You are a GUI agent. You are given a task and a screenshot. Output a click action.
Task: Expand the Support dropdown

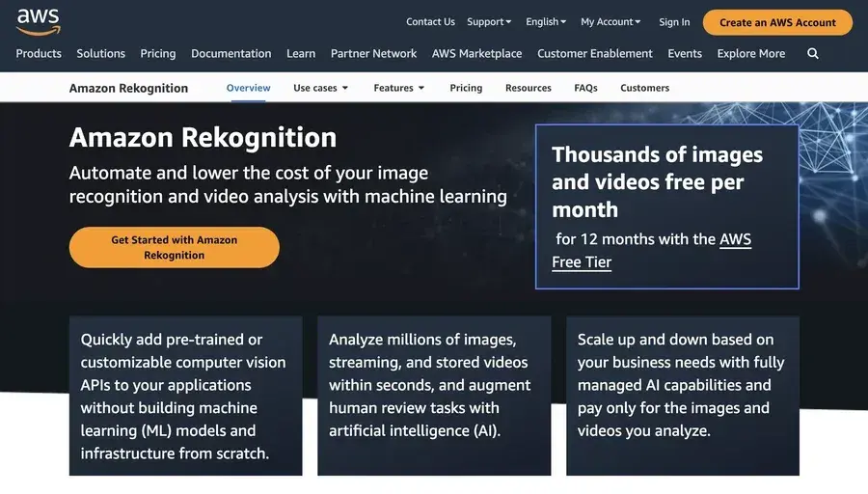(490, 22)
